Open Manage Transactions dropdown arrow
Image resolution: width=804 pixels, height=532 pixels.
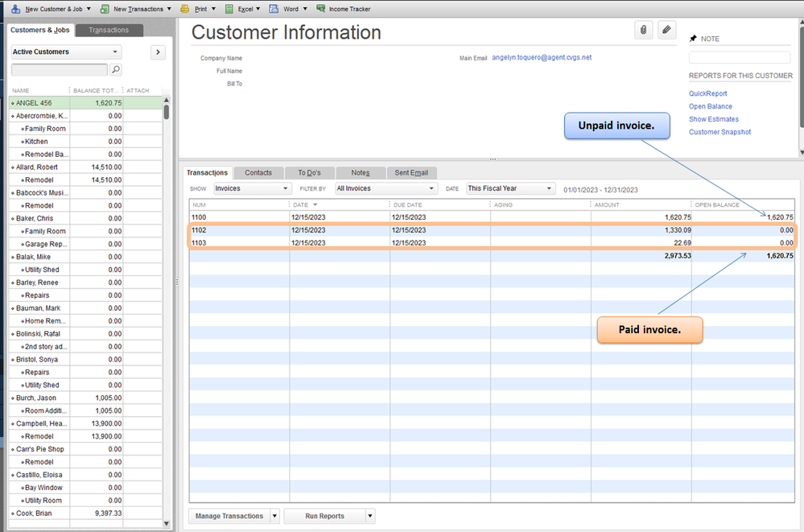click(274, 516)
